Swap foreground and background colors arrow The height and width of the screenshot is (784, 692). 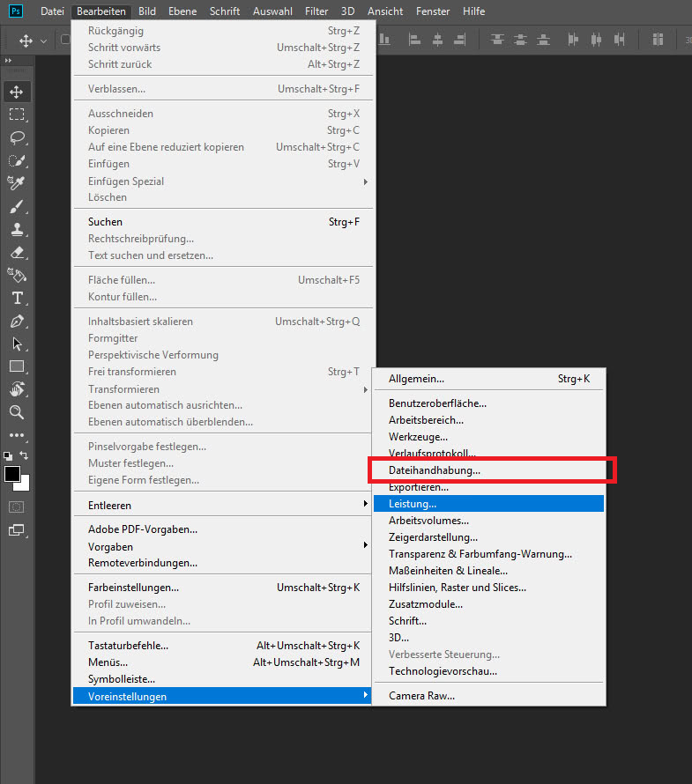click(x=24, y=455)
